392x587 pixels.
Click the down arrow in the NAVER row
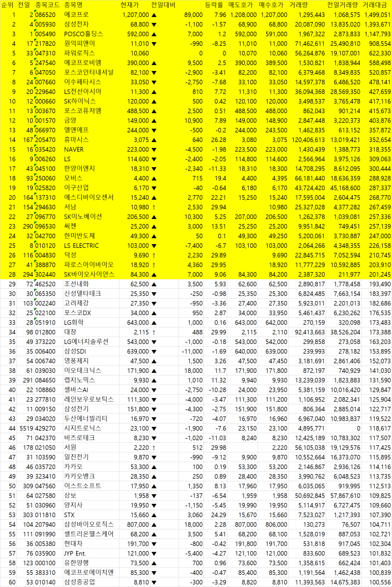pyautogui.click(x=154, y=150)
